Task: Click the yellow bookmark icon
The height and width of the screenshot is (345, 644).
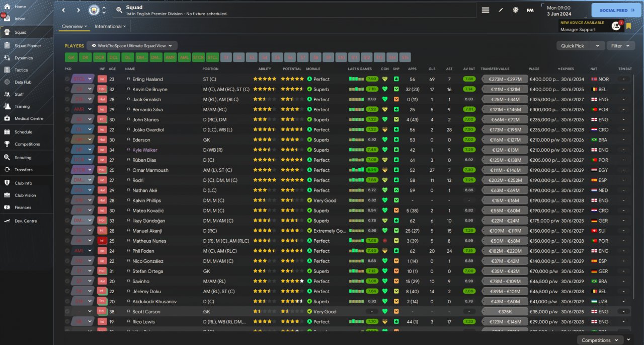Action: tap(628, 26)
